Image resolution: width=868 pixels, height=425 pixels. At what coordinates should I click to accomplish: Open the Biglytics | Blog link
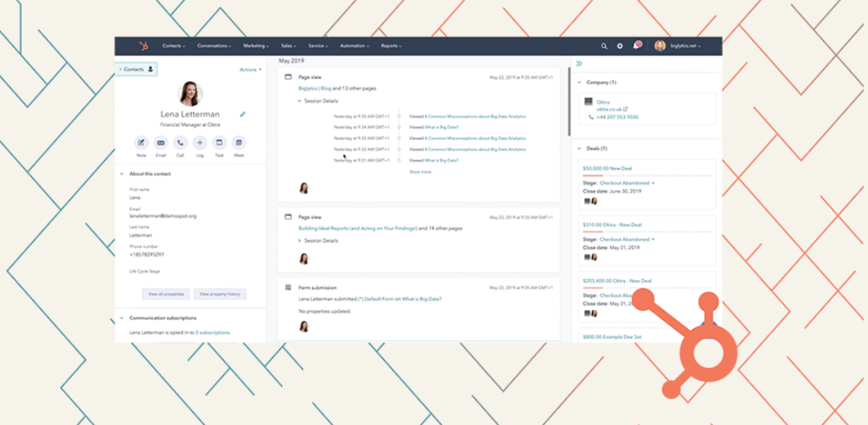click(315, 88)
